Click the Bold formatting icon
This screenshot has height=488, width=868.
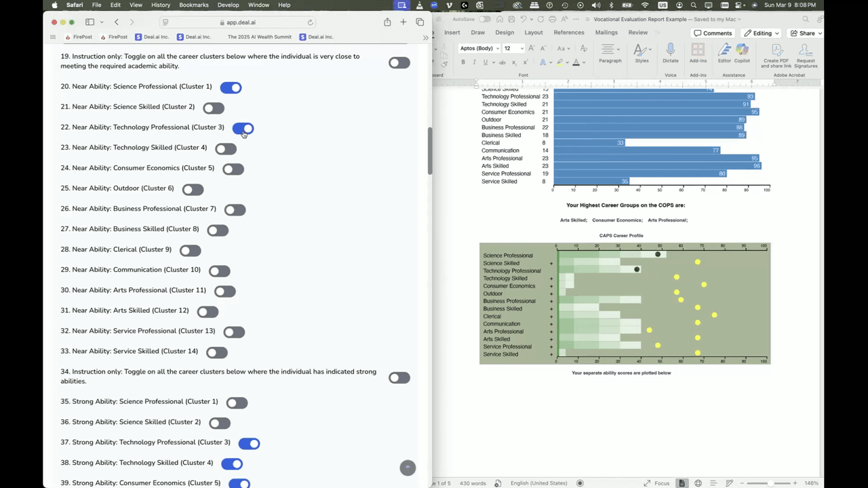464,62
